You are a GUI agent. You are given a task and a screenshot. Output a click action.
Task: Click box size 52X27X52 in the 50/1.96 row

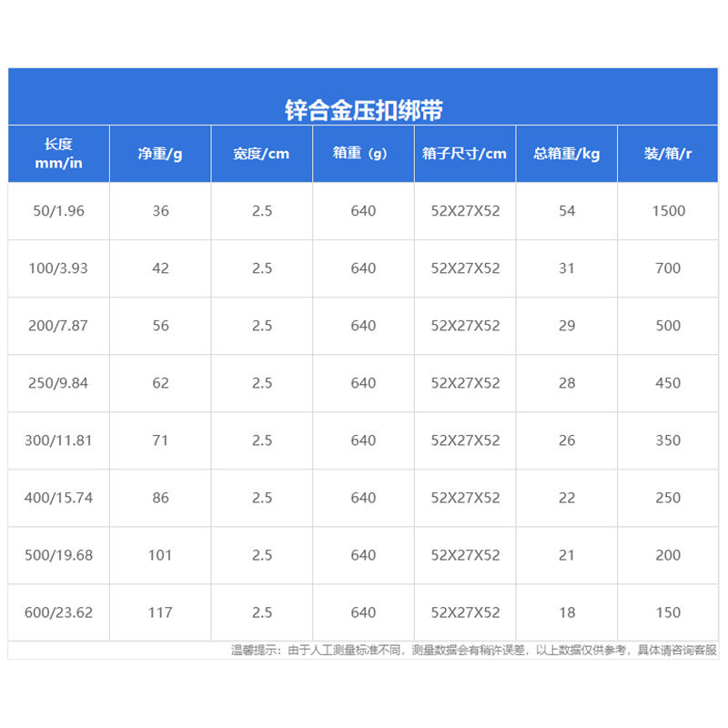point(465,211)
